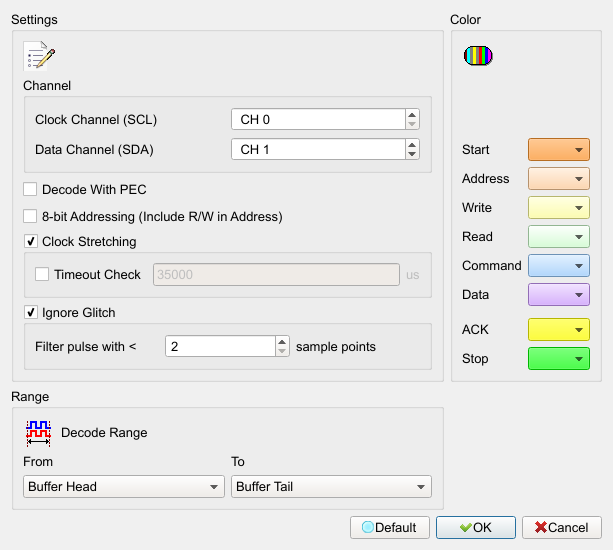Image resolution: width=613 pixels, height=550 pixels.
Task: Open the To Buffer Tail dropdown
Action: 332,486
